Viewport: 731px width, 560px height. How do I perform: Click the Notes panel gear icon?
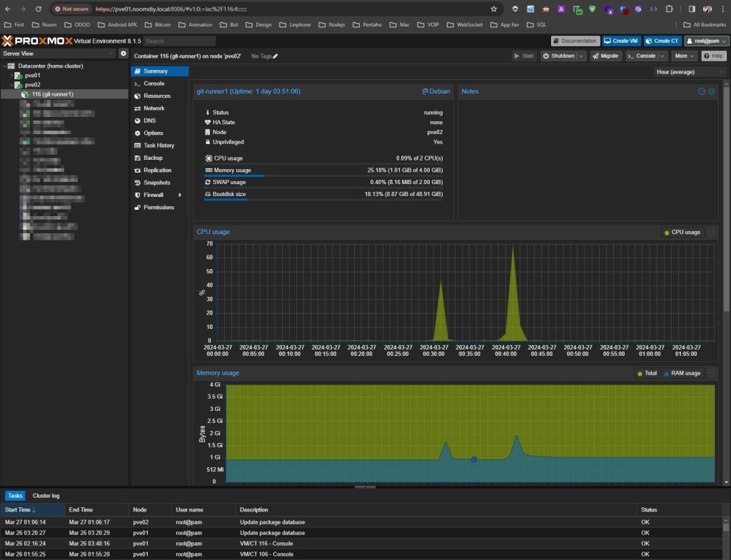[711, 91]
